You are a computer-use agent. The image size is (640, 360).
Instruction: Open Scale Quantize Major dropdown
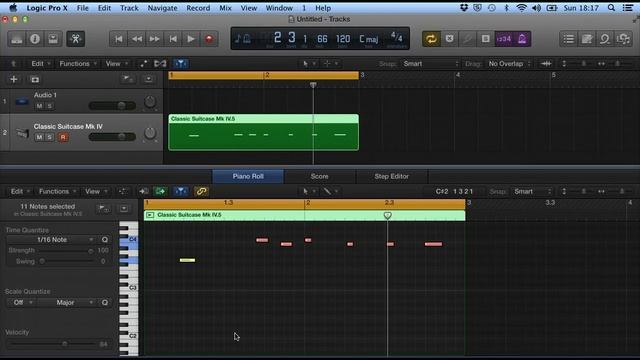coord(65,302)
